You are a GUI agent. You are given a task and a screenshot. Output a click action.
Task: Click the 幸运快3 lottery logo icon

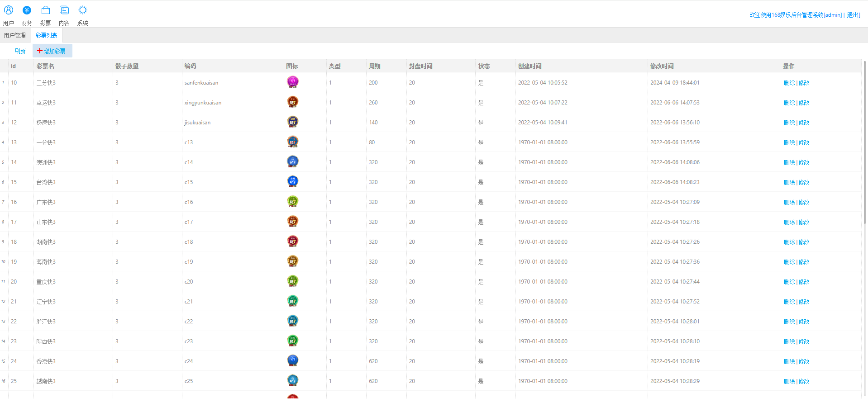pos(293,102)
